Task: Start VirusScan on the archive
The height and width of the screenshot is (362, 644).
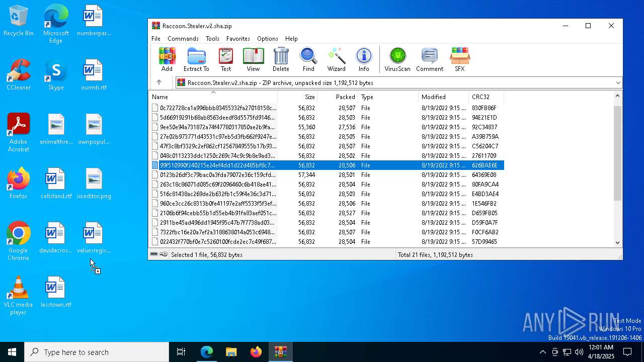Action: click(397, 60)
